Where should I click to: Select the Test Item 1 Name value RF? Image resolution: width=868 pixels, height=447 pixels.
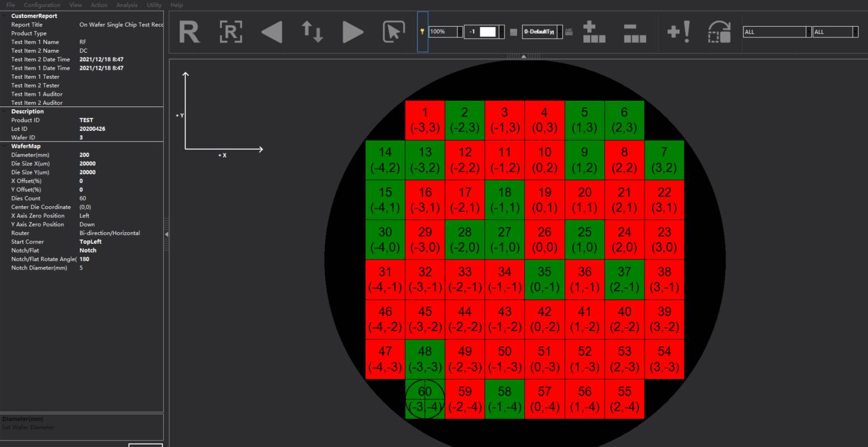(83, 42)
